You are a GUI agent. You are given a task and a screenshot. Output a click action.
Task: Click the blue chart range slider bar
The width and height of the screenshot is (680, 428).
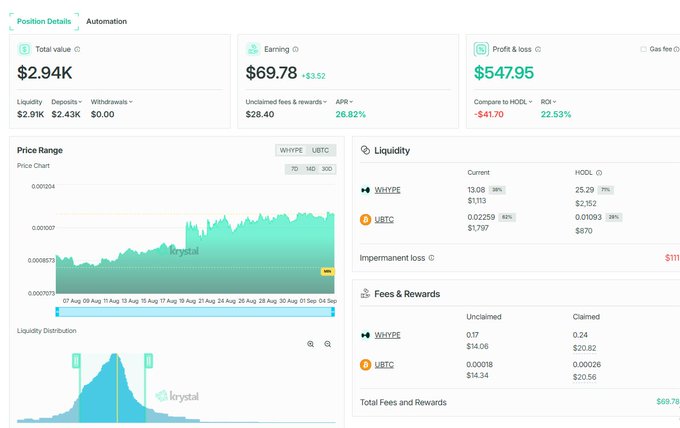tap(195, 312)
